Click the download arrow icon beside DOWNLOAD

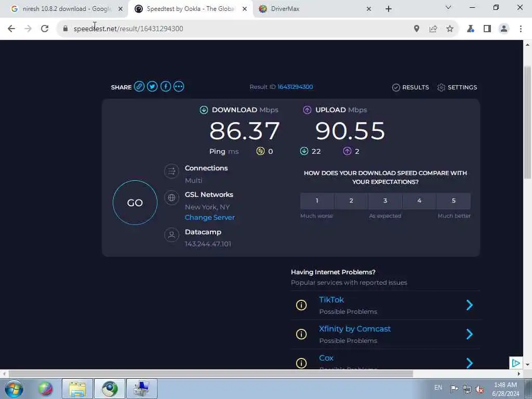pyautogui.click(x=204, y=110)
